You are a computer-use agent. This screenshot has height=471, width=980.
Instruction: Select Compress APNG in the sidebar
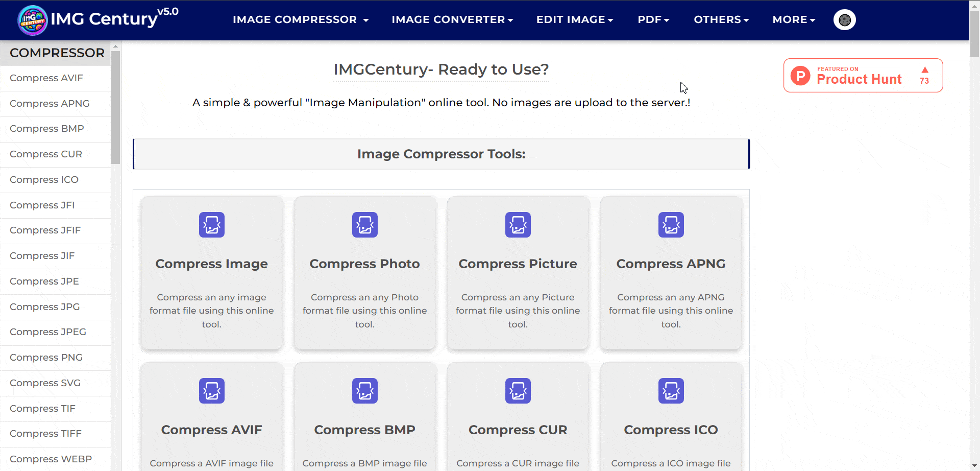coord(55,104)
